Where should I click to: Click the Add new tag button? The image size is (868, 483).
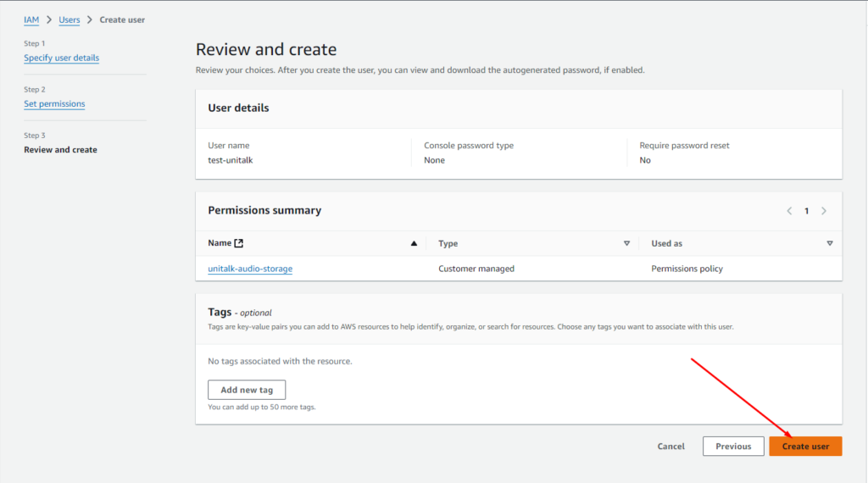(247, 390)
